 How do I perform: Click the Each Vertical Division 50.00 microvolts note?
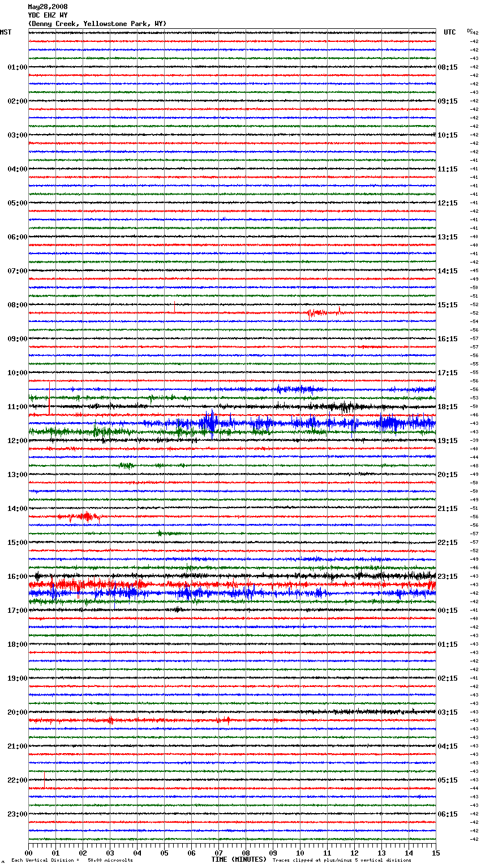(72, 860)
